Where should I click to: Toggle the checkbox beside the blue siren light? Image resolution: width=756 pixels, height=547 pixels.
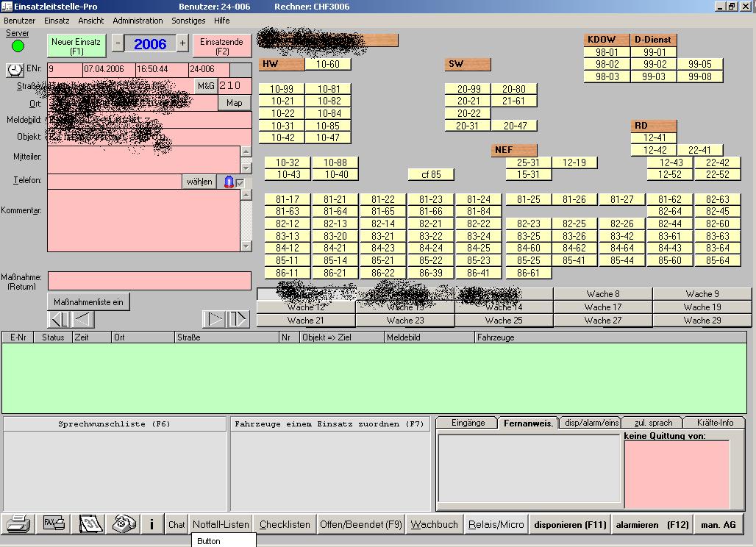(x=240, y=182)
